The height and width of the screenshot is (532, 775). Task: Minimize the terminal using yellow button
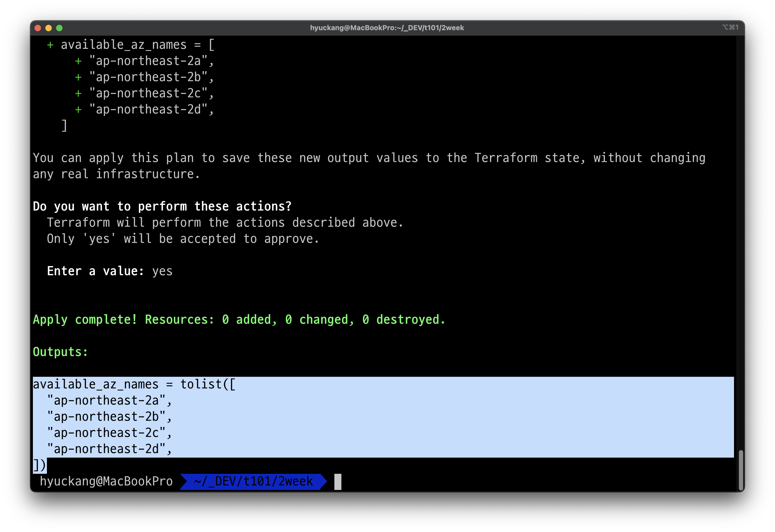click(49, 28)
